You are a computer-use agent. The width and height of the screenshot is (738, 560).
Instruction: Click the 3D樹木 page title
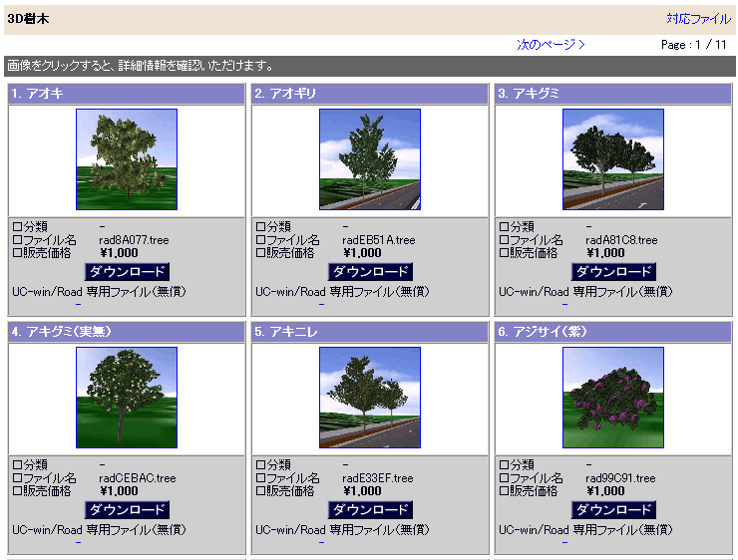pyautogui.click(x=28, y=19)
